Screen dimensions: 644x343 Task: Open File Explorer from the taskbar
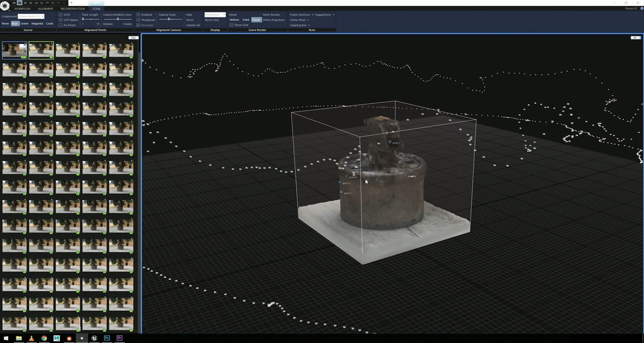tap(19, 338)
